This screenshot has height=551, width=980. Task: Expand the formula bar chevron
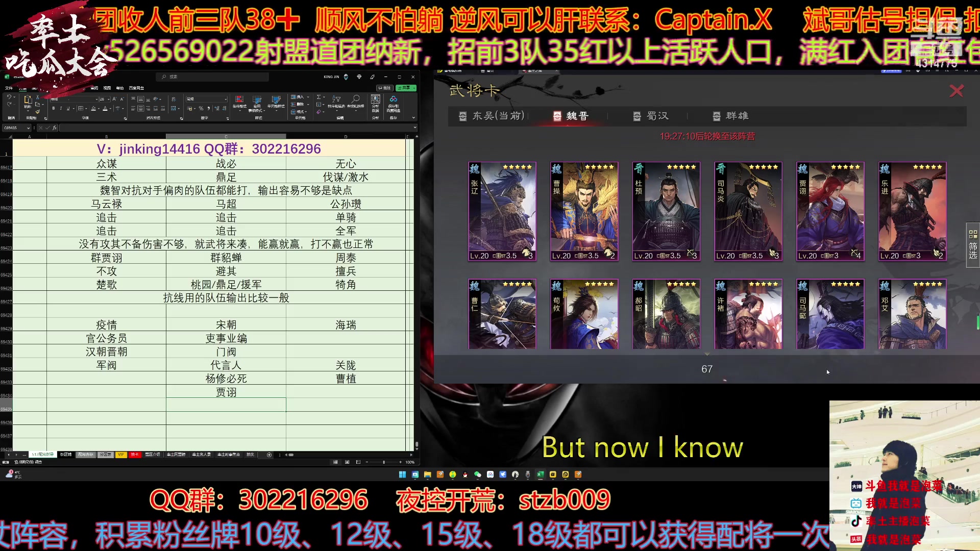coord(414,128)
